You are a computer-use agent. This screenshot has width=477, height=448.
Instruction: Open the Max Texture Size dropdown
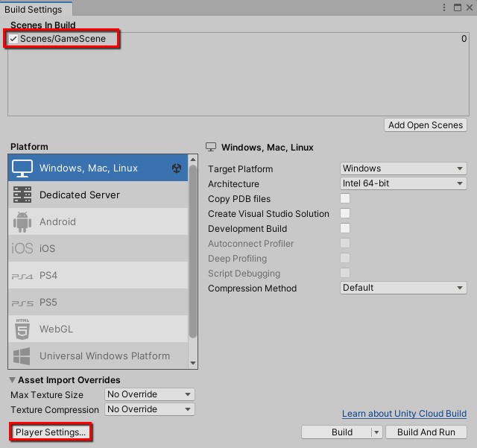click(x=149, y=394)
